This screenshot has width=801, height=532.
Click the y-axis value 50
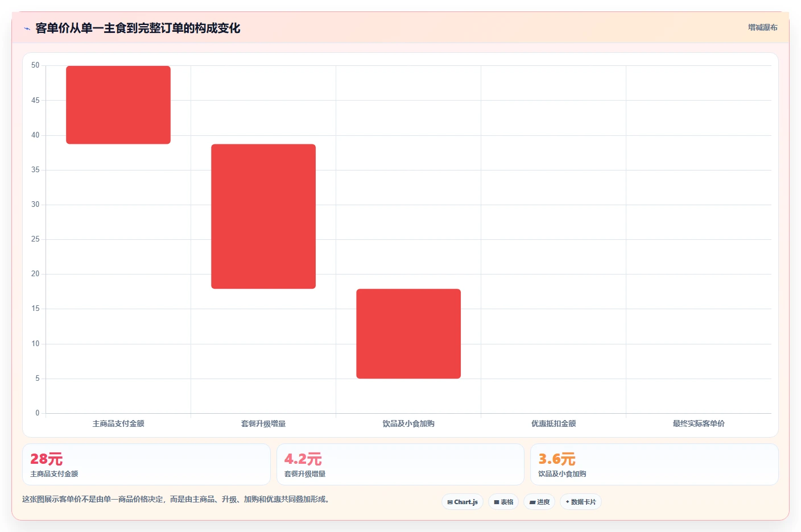click(x=35, y=65)
